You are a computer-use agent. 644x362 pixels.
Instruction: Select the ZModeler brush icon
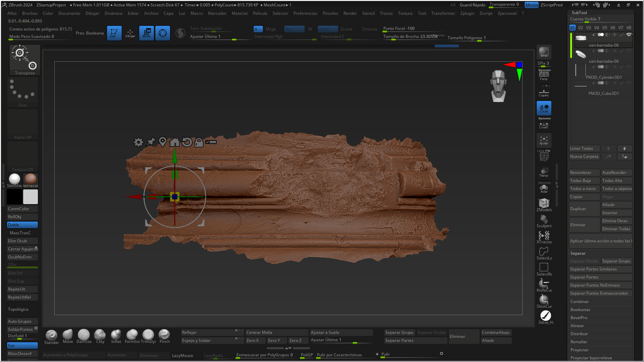coord(544,204)
